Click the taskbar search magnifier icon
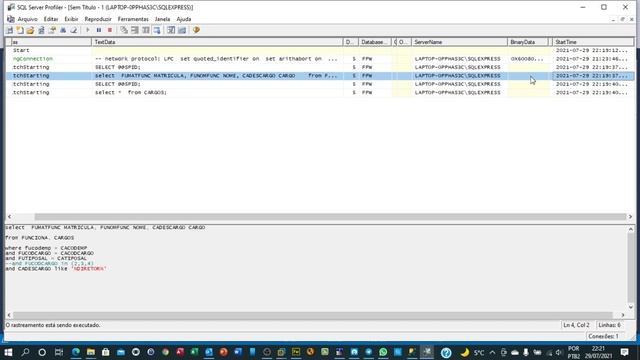 (x=25, y=352)
